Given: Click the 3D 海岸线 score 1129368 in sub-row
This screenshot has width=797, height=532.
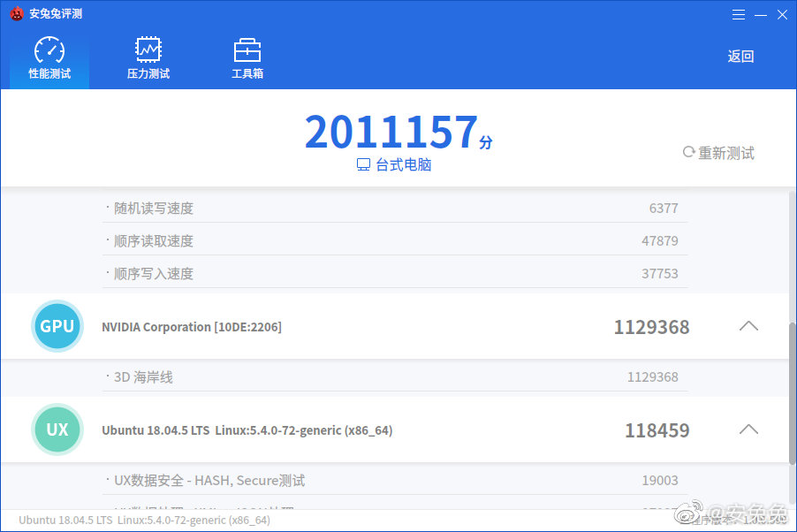Looking at the screenshot, I should tap(653, 376).
